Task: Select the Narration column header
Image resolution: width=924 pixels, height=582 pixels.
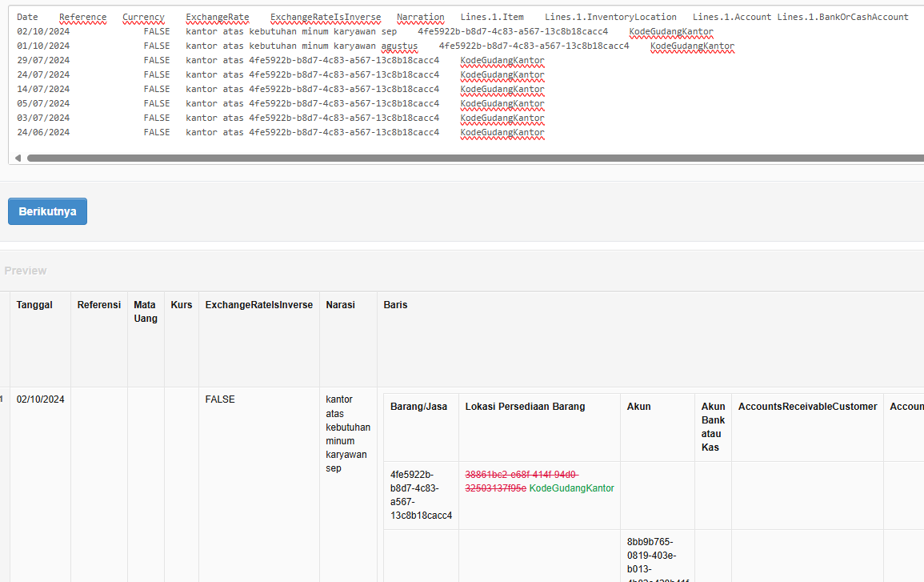Action: point(420,16)
